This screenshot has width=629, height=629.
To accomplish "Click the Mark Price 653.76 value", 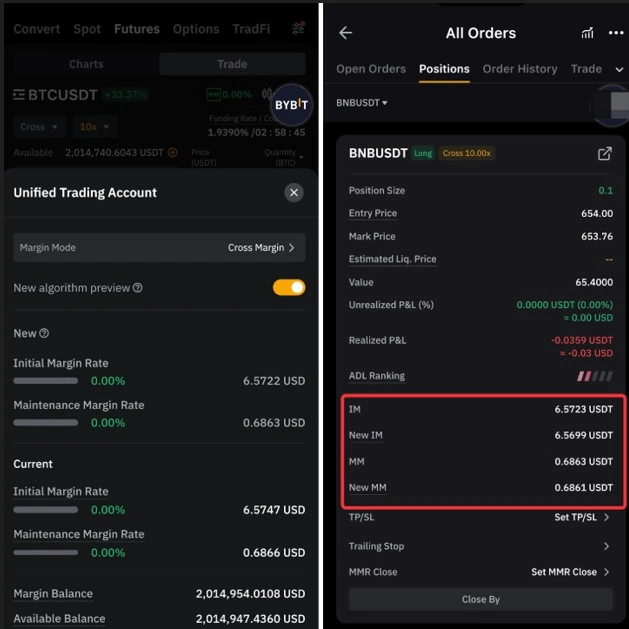I will coord(597,236).
